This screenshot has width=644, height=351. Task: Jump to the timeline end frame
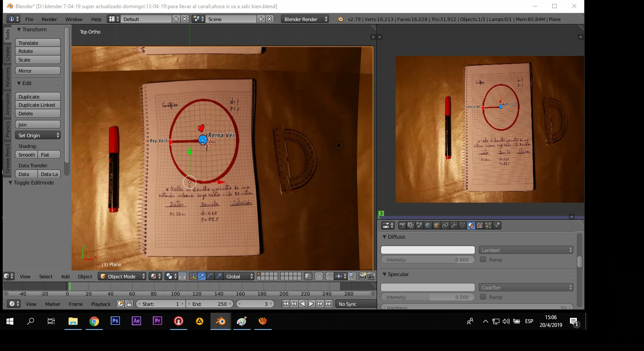point(329,304)
